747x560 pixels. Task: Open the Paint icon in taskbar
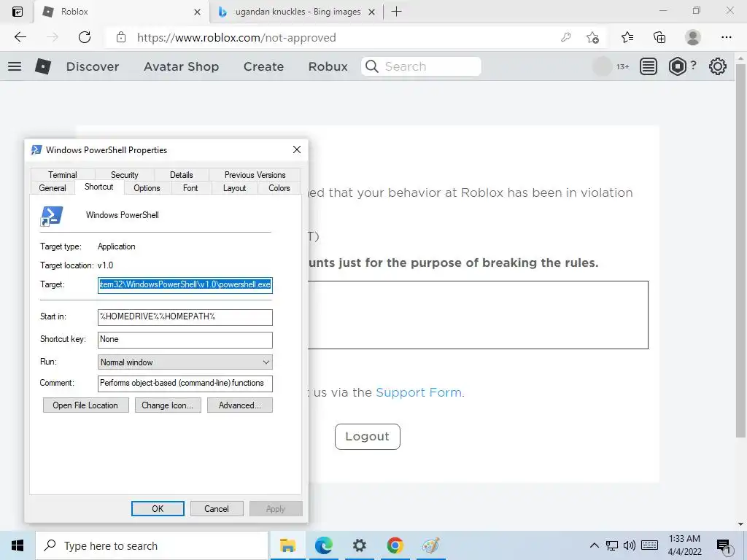pos(430,545)
